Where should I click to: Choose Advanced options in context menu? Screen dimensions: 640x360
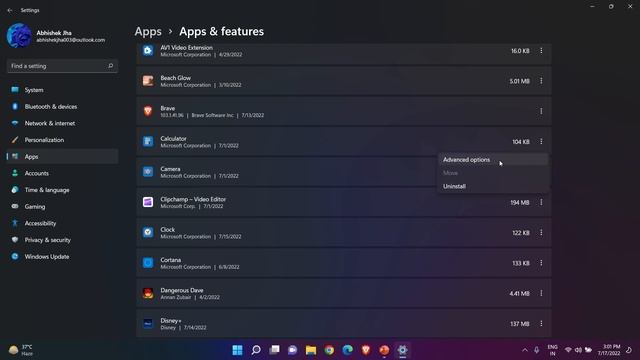(493, 160)
